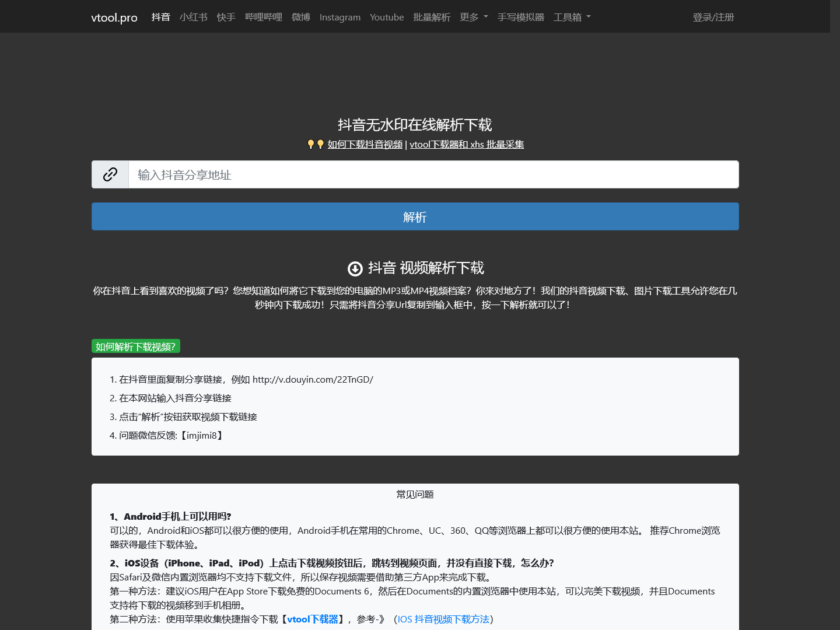The image size is (840, 630).
Task: Expand the 更多 dropdown menu
Action: point(474,17)
